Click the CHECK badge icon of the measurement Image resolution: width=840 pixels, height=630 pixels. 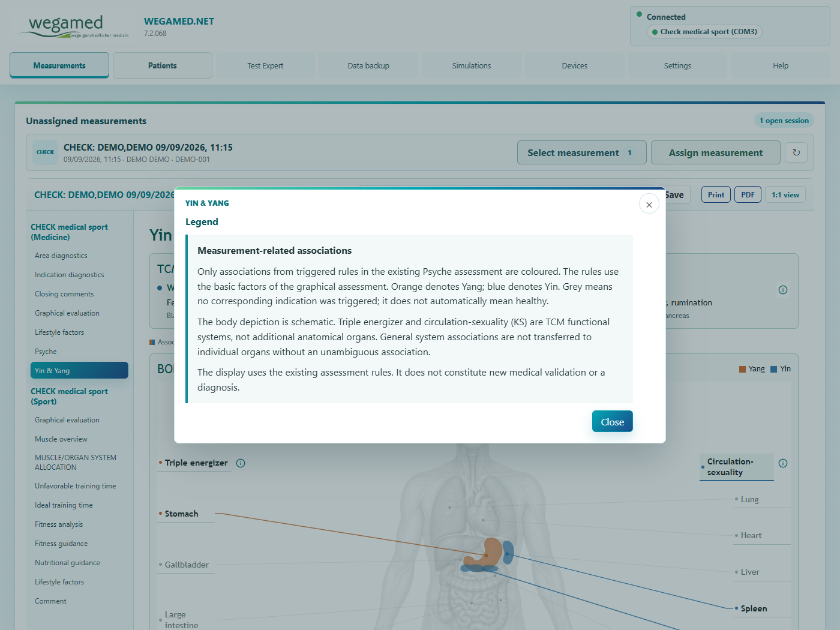click(46, 152)
